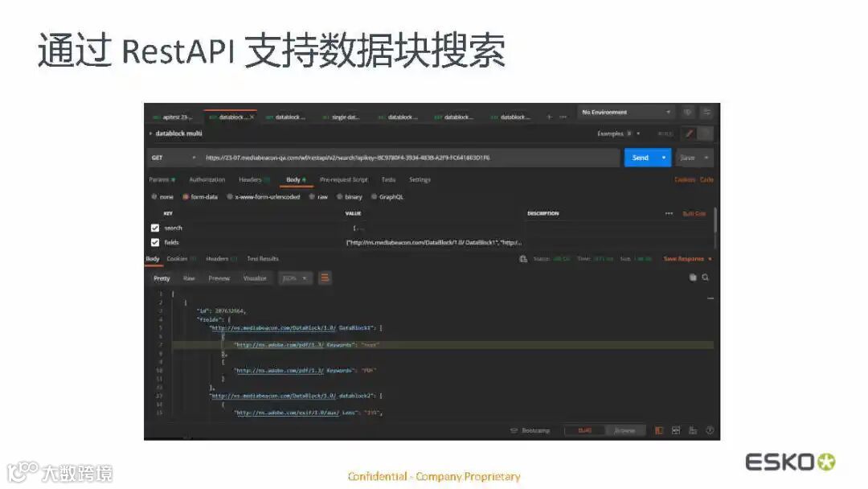Screen dimensions: 868x489
Task: Open the Examples dropdown
Action: pyautogui.click(x=618, y=134)
